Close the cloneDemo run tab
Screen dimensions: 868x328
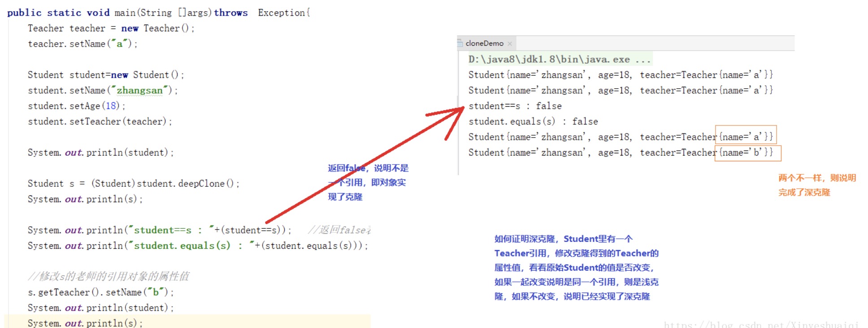click(510, 43)
